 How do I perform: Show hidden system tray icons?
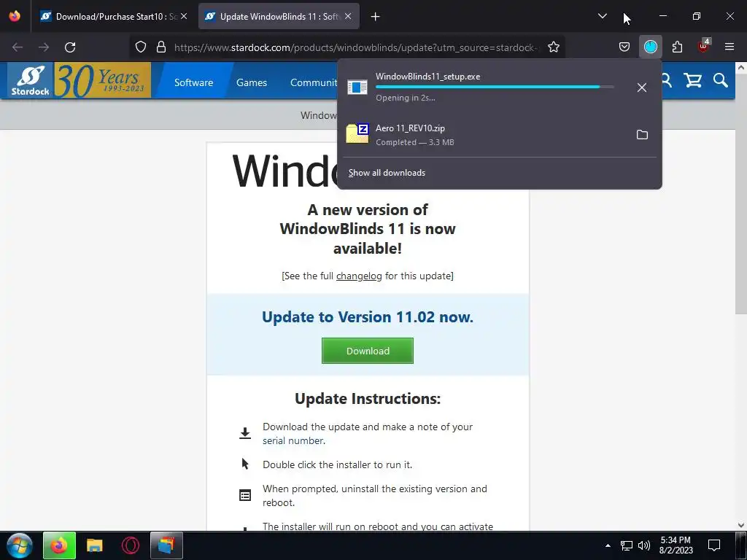[x=608, y=545]
